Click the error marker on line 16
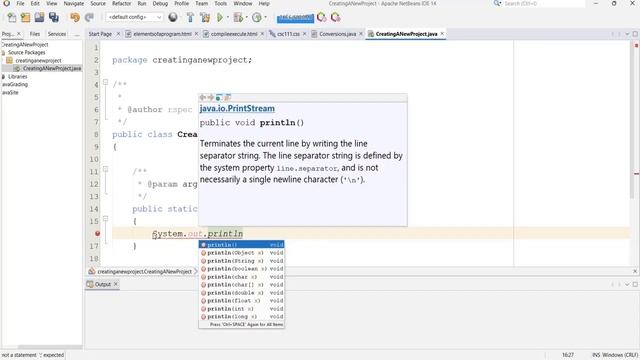The width and height of the screenshot is (640, 360). 97,233
